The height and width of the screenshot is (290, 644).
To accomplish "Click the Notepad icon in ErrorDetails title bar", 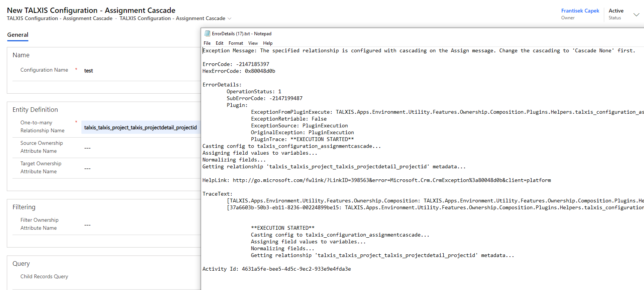I will [x=207, y=33].
